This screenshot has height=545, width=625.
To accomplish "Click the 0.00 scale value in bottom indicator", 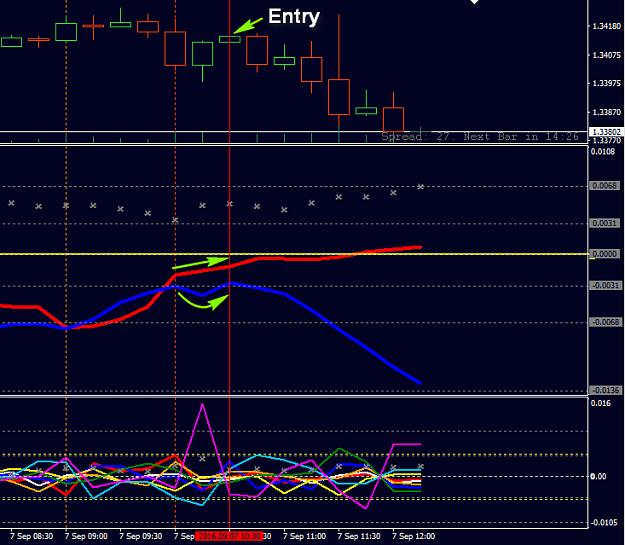I will coord(598,476).
